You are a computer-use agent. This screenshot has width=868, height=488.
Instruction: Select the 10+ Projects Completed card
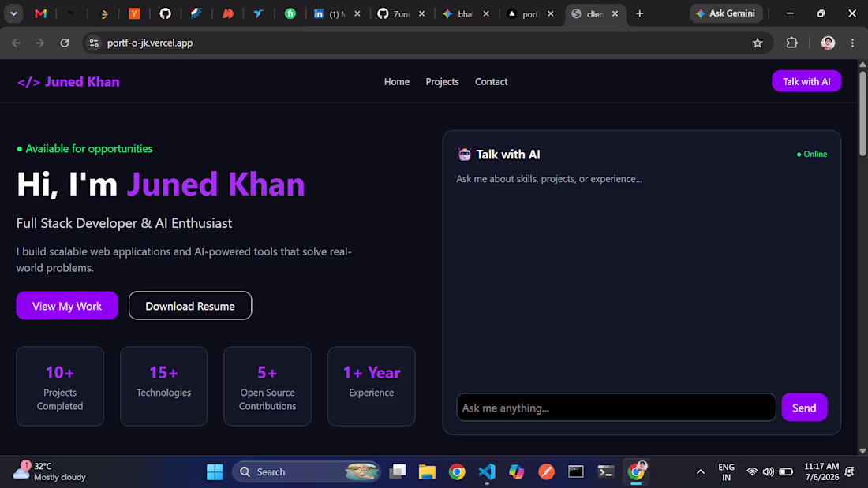[60, 386]
